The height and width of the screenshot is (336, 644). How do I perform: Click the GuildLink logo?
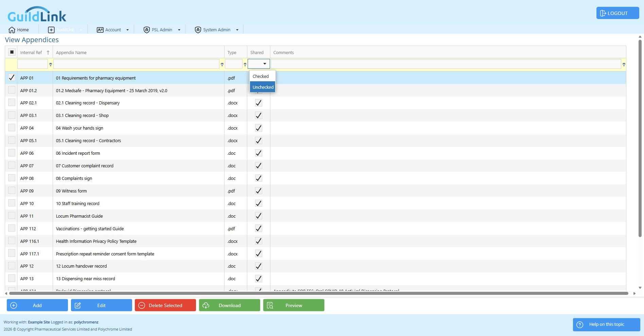(x=37, y=14)
